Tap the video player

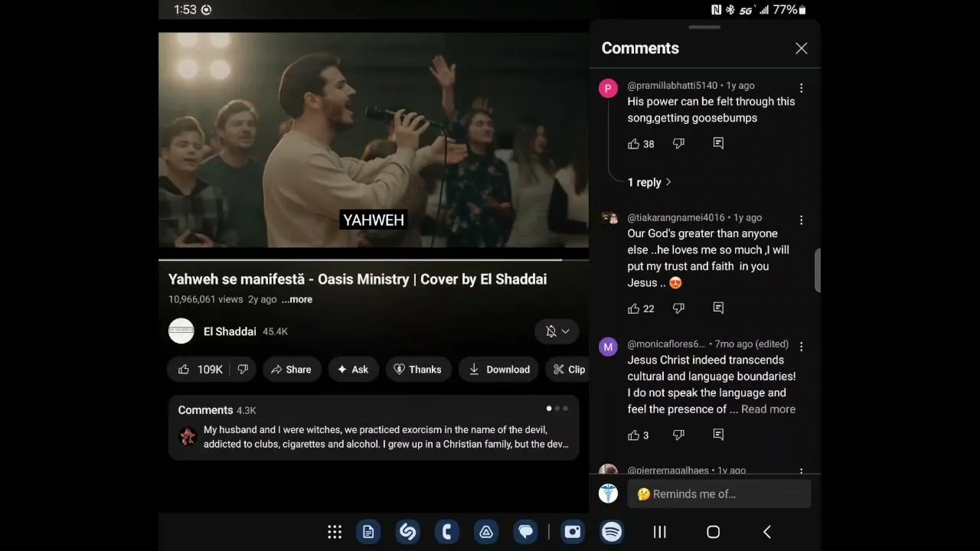374,140
